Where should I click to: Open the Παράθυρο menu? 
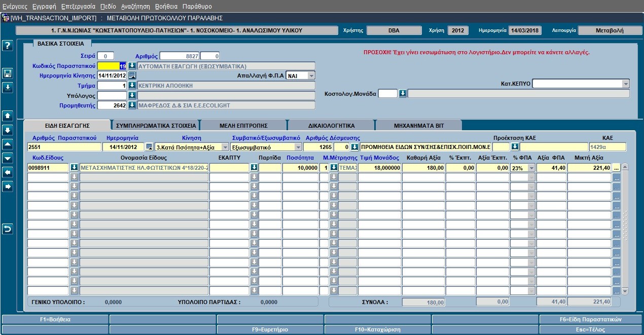click(197, 7)
